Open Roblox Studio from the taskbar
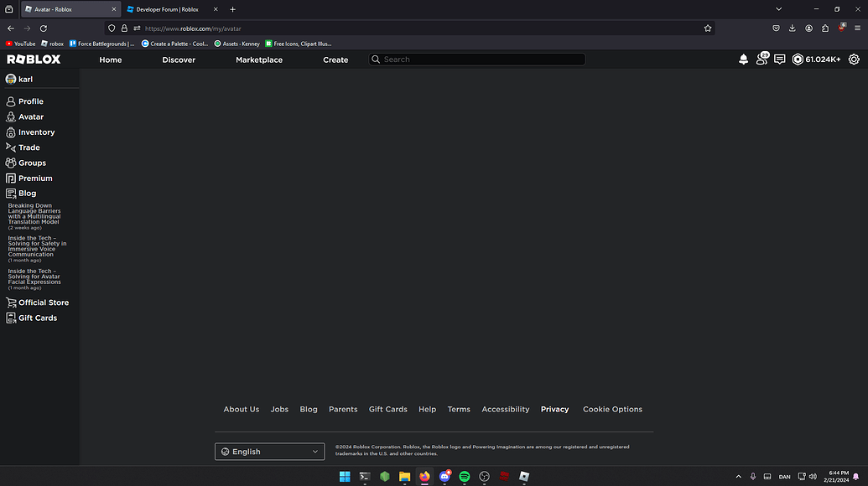The height and width of the screenshot is (486, 868). click(x=524, y=477)
